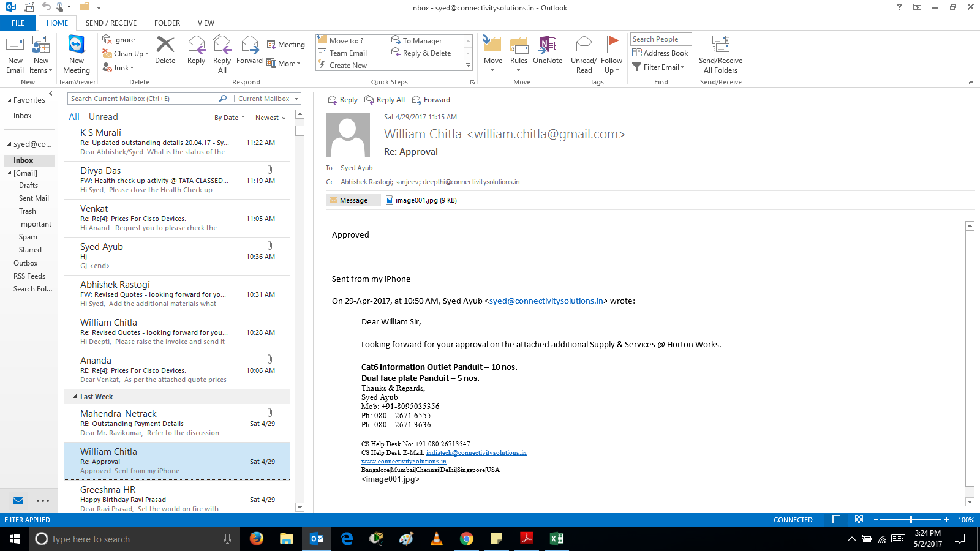Screen dimensions: 980x551
Task: Switch to the SEND / RECEIVE tab
Action: pyautogui.click(x=111, y=23)
